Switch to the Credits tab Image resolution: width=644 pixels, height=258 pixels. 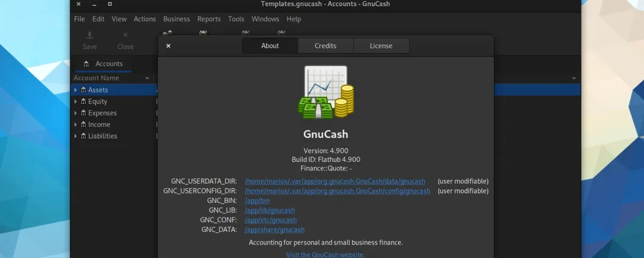click(326, 46)
